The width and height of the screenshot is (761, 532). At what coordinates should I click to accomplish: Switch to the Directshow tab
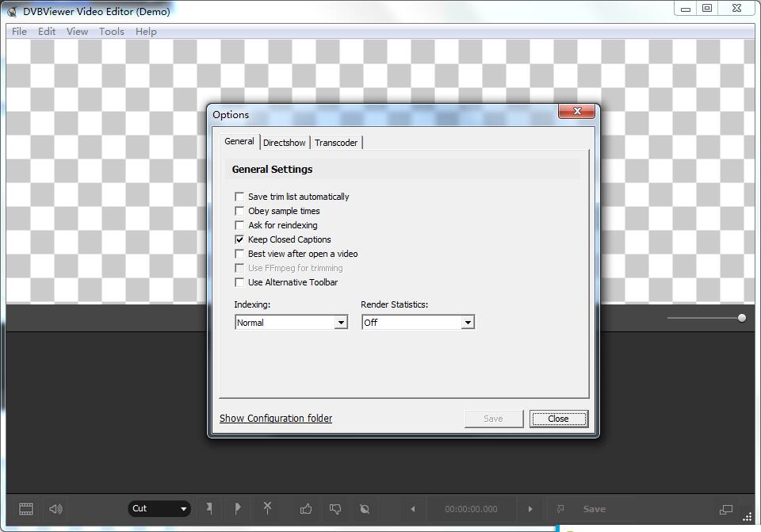(285, 143)
